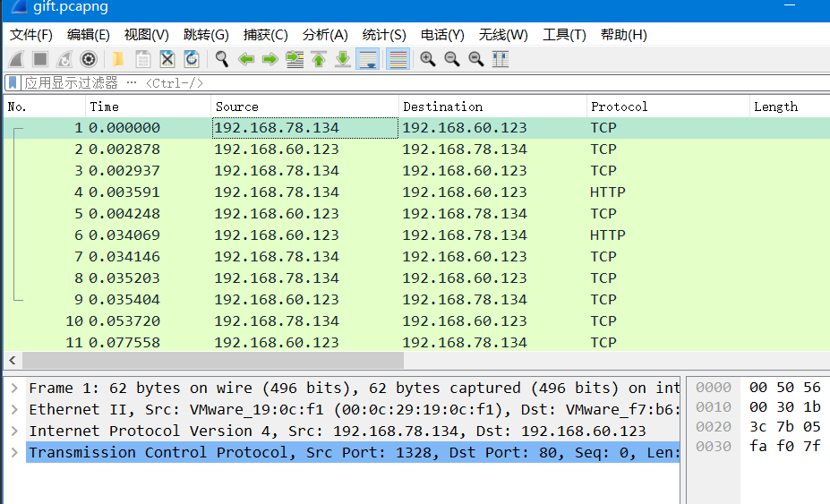830x504 pixels.
Task: Open a capture file folder icon
Action: point(118,59)
